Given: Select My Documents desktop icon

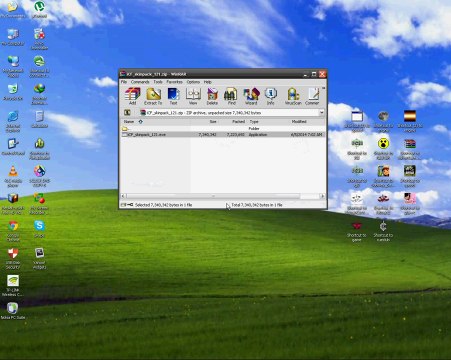Looking at the screenshot, I should (13, 9).
